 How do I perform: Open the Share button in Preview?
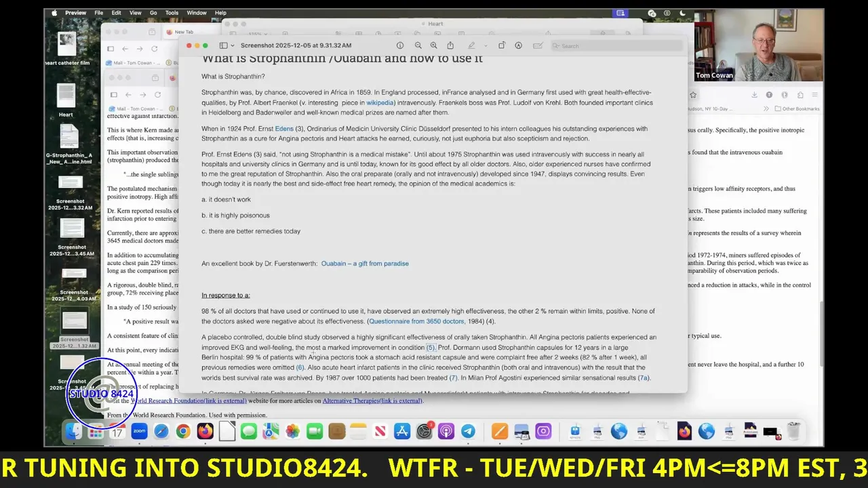(450, 45)
